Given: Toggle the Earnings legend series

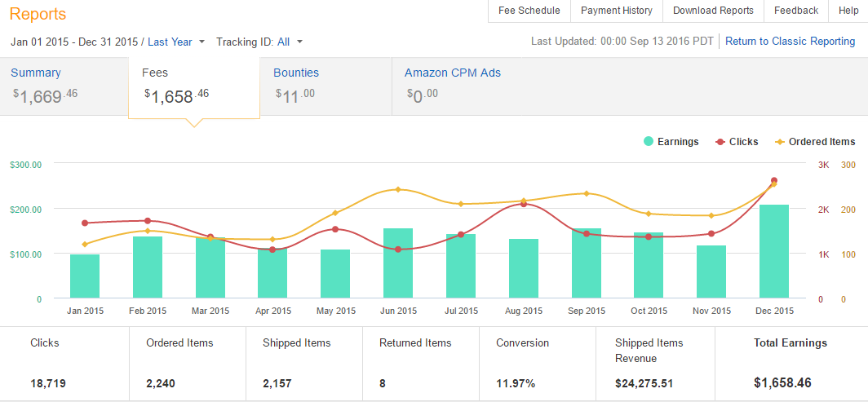Looking at the screenshot, I should click(x=671, y=142).
